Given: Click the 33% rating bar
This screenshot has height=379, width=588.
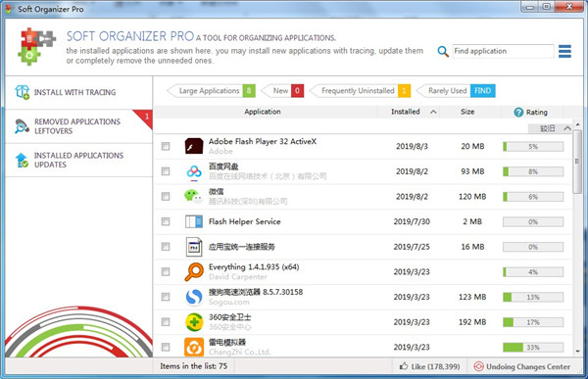Looking at the screenshot, I should tap(533, 347).
